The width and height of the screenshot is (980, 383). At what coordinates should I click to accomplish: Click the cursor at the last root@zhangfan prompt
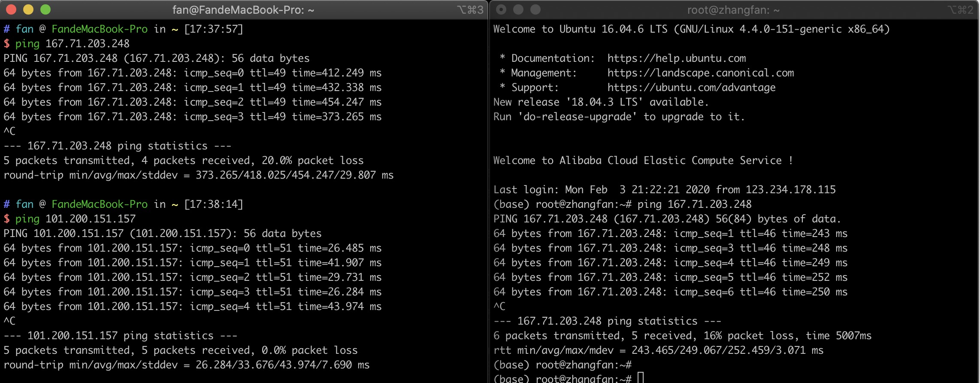pyautogui.click(x=641, y=378)
